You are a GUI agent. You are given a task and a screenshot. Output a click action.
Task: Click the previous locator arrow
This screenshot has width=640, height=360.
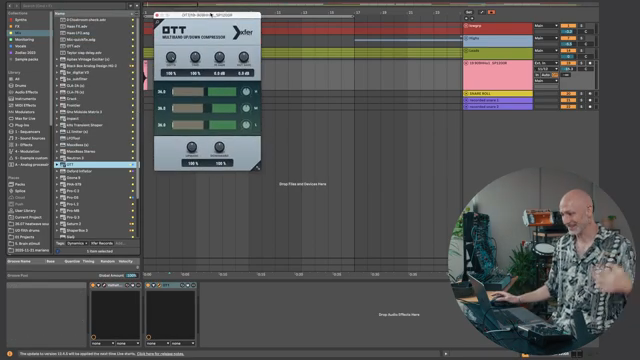(x=467, y=18)
